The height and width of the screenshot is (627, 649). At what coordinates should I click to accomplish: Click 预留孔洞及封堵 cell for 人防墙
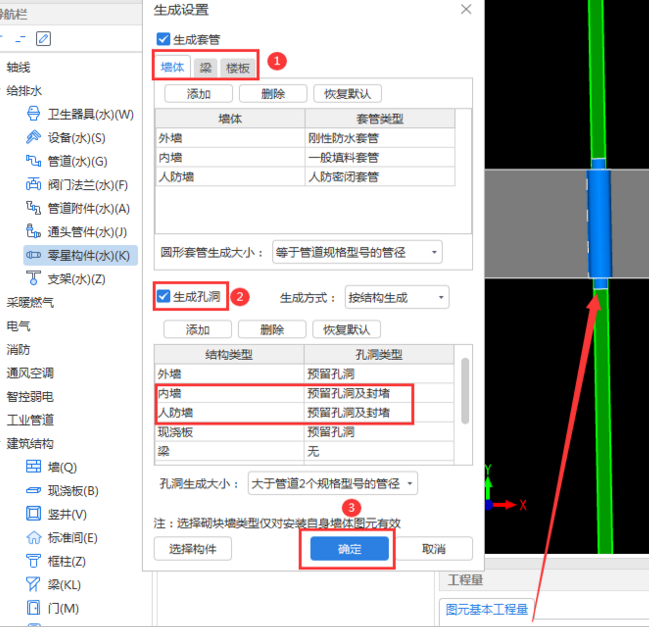(379, 412)
